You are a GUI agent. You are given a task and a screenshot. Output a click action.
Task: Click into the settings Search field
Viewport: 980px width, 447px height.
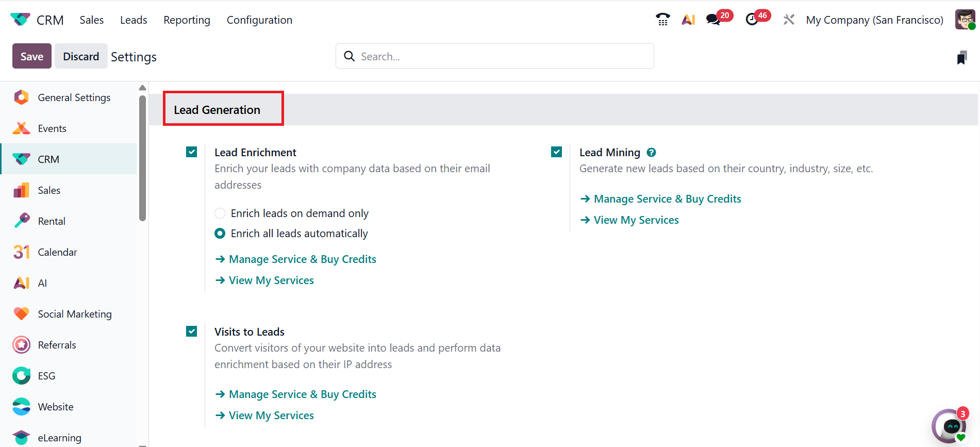[495, 56]
